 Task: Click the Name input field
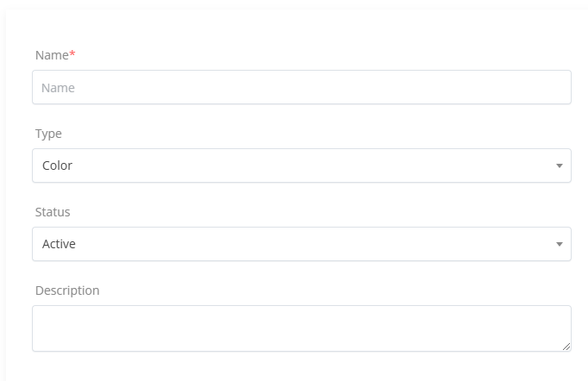[x=301, y=87]
